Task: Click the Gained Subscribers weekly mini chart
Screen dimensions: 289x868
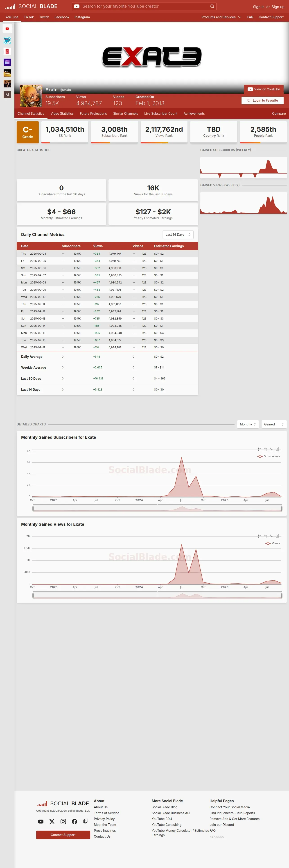Action: [244, 168]
